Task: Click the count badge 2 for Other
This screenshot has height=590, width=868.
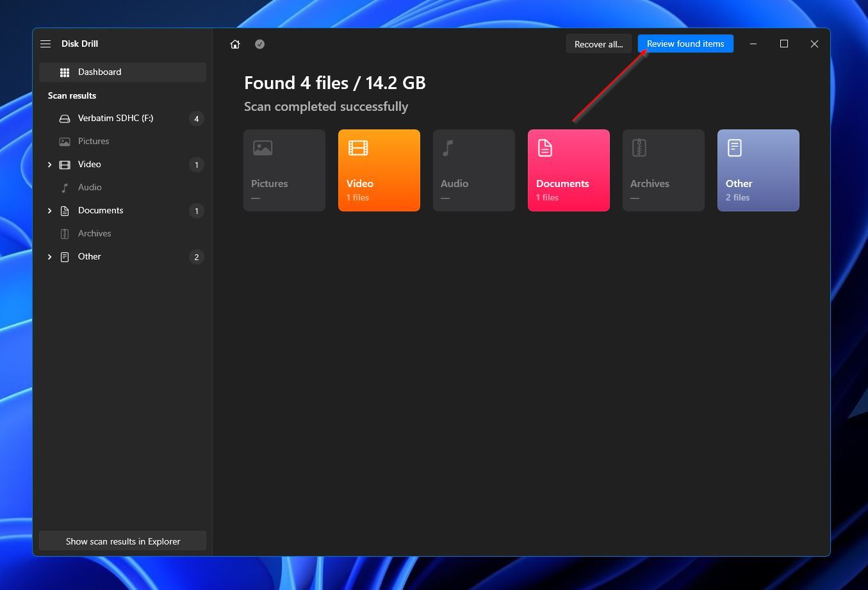Action: (x=197, y=257)
